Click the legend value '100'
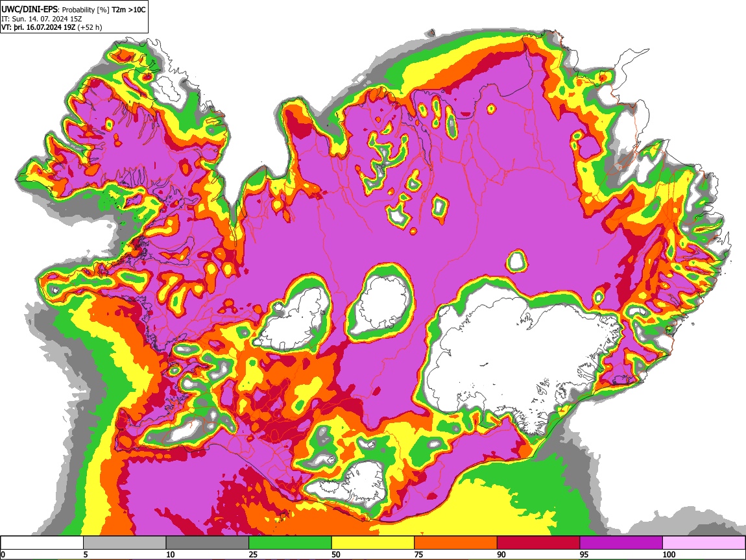Screen dimensions: 746x560 669,554
